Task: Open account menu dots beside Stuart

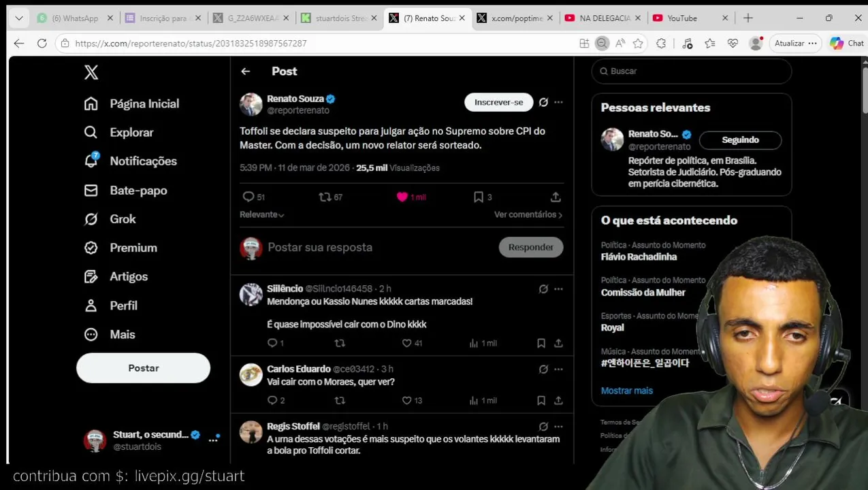Action: 213,440
